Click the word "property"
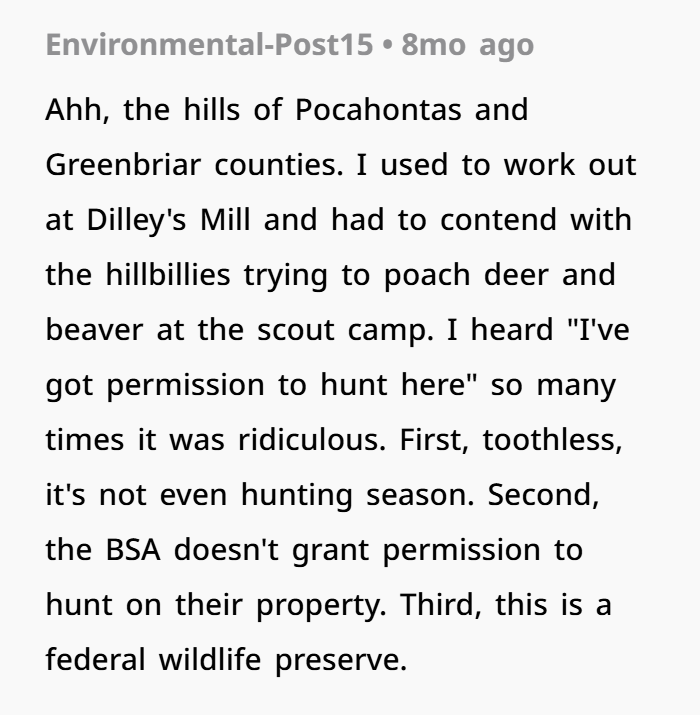Viewport: 700px width, 715px height. 321,606
